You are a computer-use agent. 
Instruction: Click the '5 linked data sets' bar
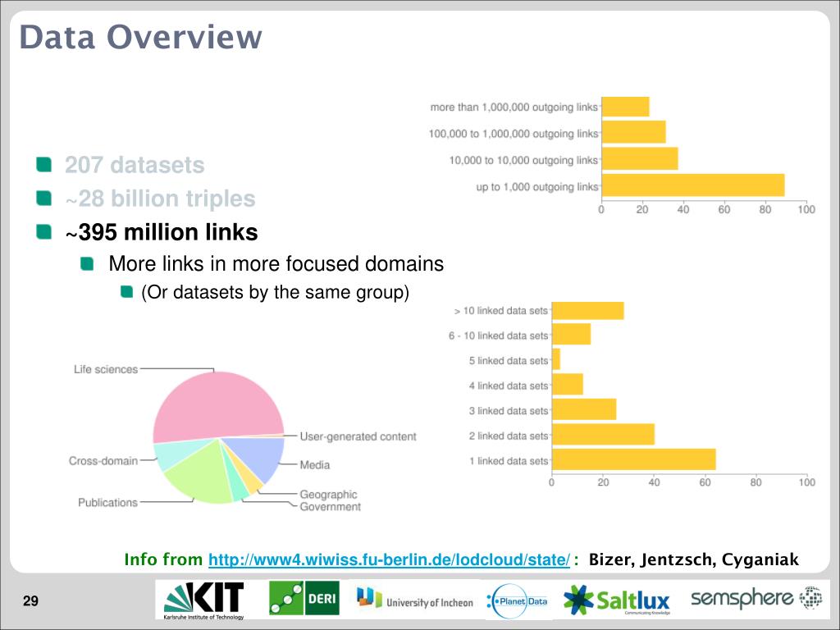[556, 359]
